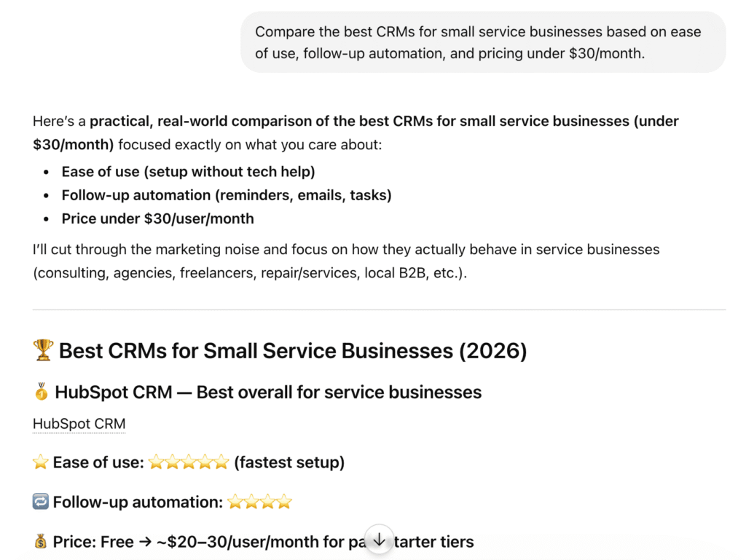Click the money bag icon before Price
The image size is (746, 560).
pyautogui.click(x=41, y=541)
